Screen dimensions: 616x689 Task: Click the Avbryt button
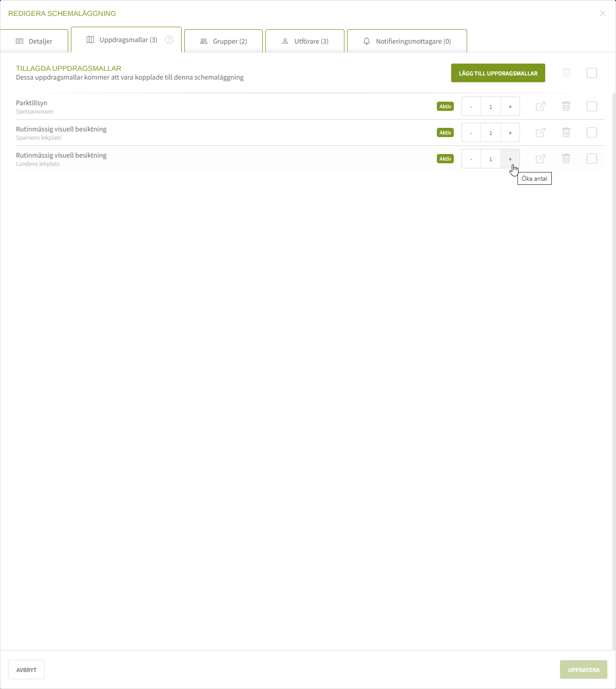pos(26,669)
